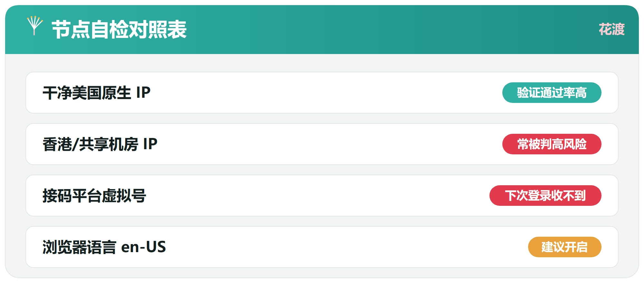This screenshot has width=644, height=283.
Task: Open the 干净美国原生 IP row
Action: coord(322,93)
